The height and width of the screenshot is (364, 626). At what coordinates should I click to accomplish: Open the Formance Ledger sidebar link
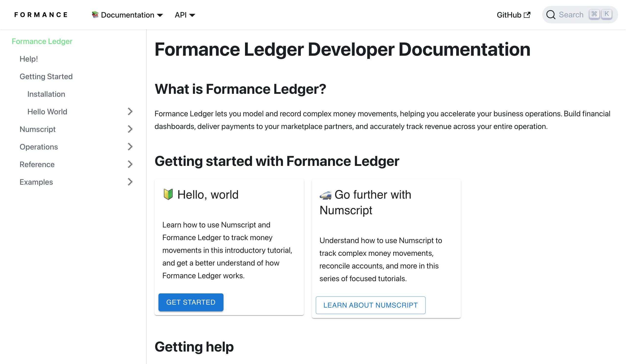(x=42, y=41)
